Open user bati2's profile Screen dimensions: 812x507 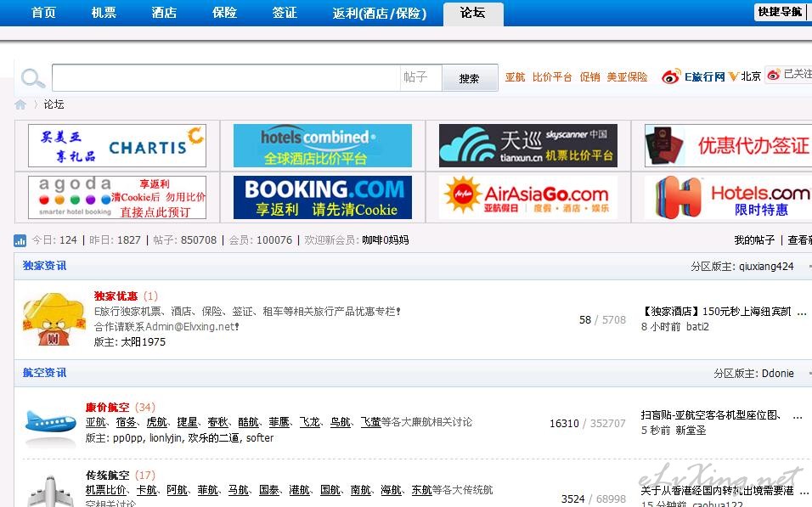coord(697,327)
